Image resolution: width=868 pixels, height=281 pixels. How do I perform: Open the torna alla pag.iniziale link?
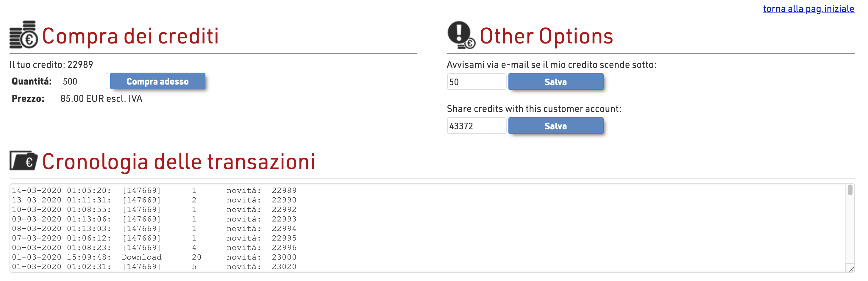(x=808, y=9)
